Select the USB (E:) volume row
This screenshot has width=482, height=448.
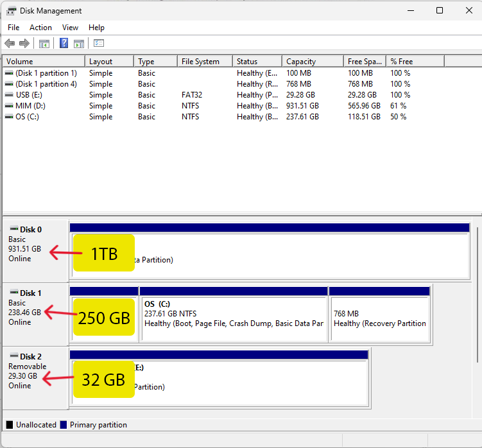[223, 95]
